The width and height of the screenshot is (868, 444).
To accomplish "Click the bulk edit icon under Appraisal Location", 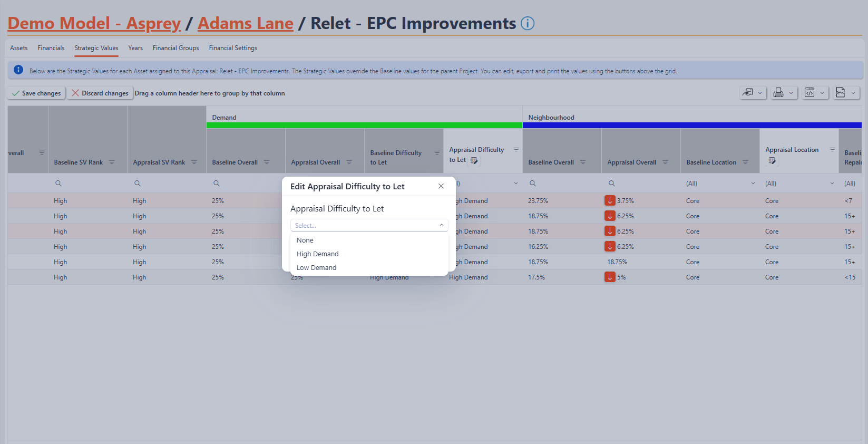I will [x=772, y=161].
